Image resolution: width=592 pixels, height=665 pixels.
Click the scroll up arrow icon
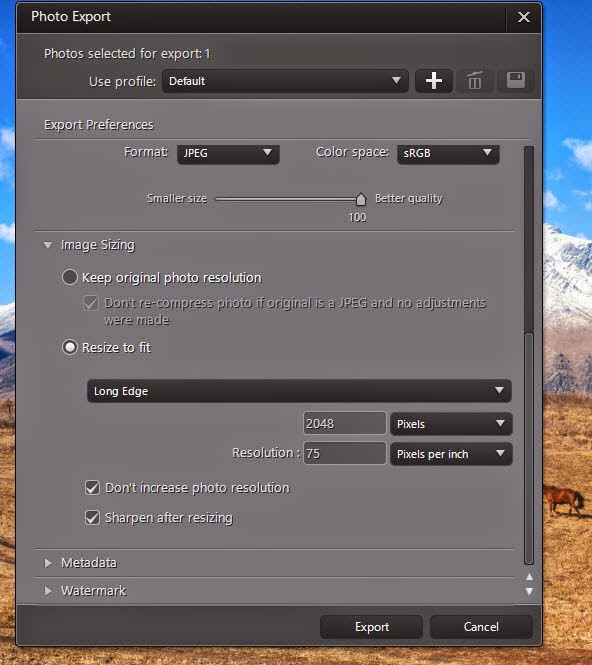point(529,577)
